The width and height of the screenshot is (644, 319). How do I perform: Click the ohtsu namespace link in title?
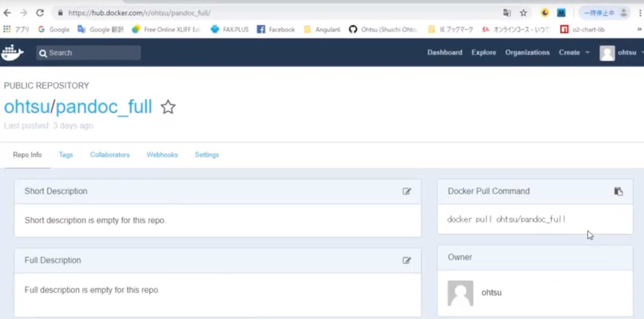27,107
